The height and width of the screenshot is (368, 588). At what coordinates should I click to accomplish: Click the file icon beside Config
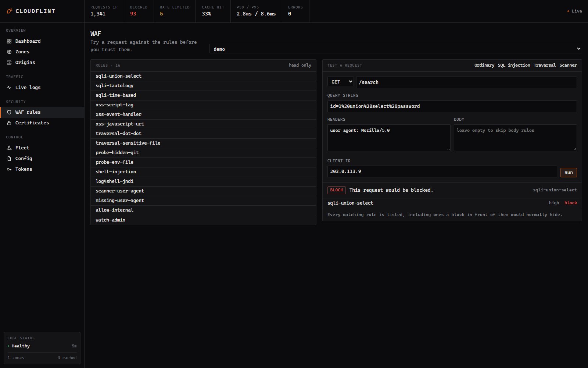[9, 159]
